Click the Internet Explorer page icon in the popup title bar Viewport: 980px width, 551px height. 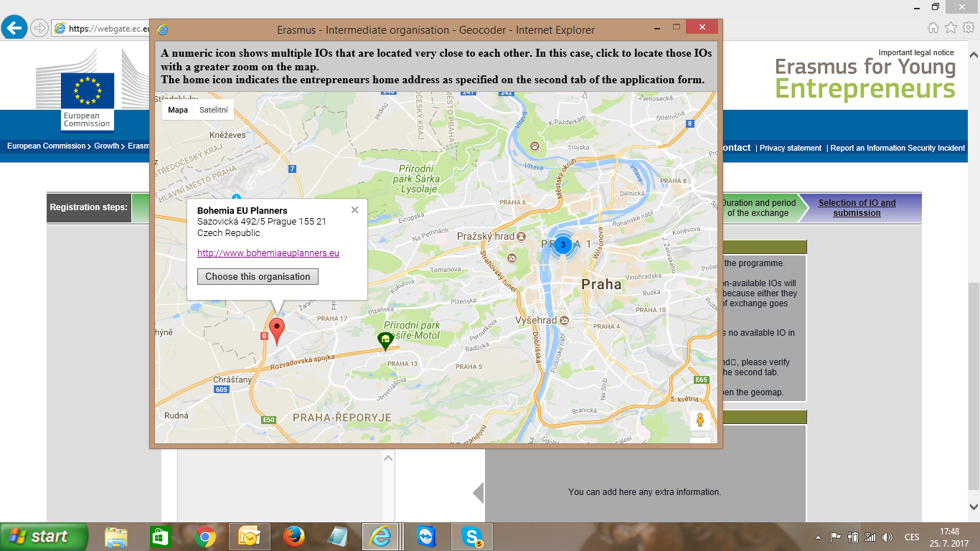(163, 30)
